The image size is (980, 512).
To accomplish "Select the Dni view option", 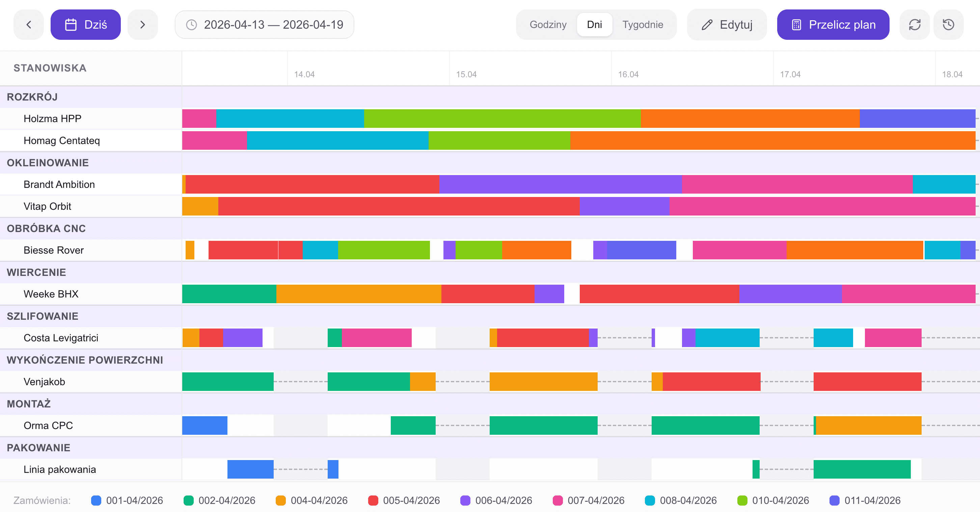I will point(594,25).
